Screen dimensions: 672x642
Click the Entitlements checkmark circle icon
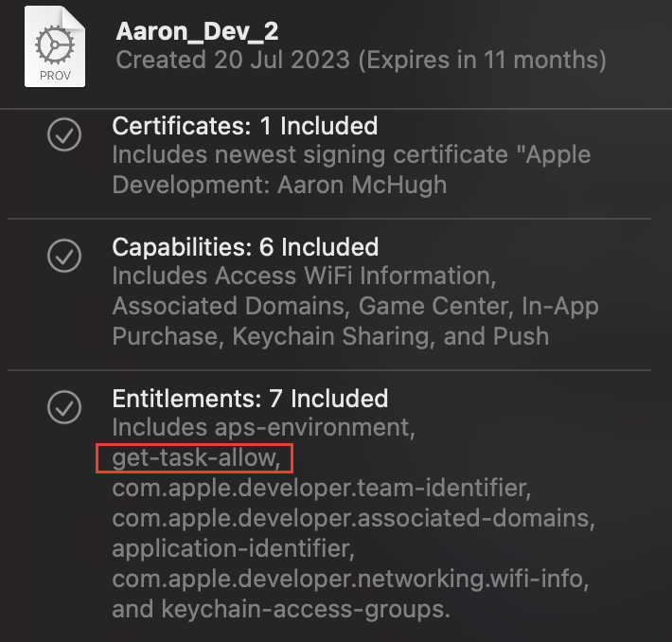(64, 407)
